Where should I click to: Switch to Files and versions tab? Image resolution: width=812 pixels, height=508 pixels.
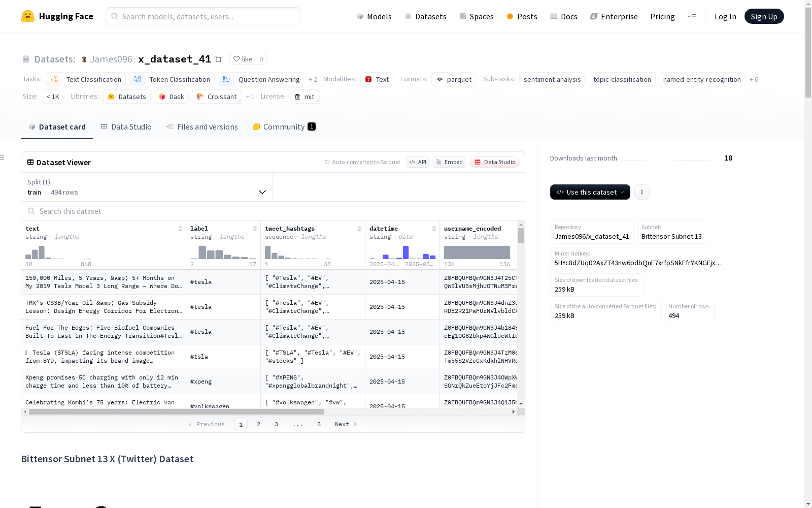[x=202, y=127]
